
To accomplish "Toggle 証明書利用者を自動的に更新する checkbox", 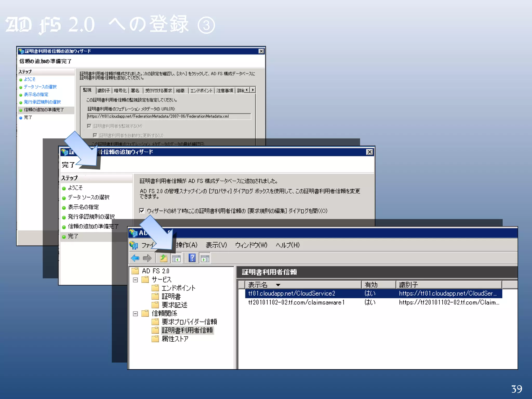I will (x=95, y=135).
